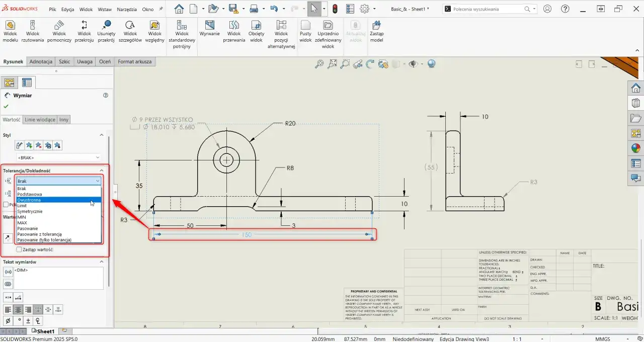Expand options gear dropdown arrow
The height and width of the screenshot is (342, 644).
coord(375,9)
